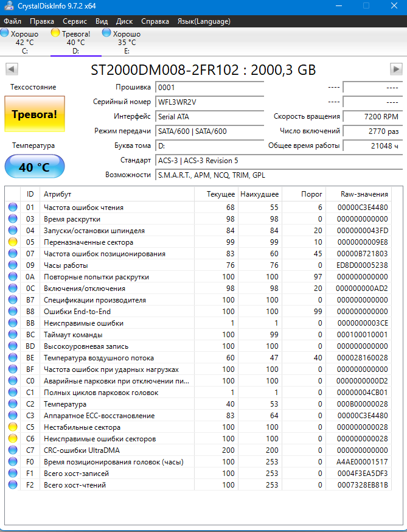Viewport: 407px width, 532px height.
Task: Click the yellow Тревога! health status button
Action: 35,114
